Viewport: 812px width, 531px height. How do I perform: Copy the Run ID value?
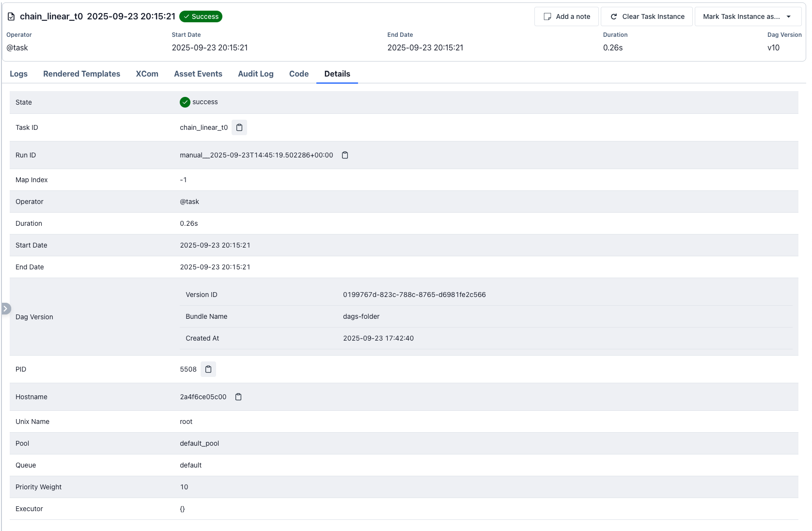pyautogui.click(x=345, y=155)
